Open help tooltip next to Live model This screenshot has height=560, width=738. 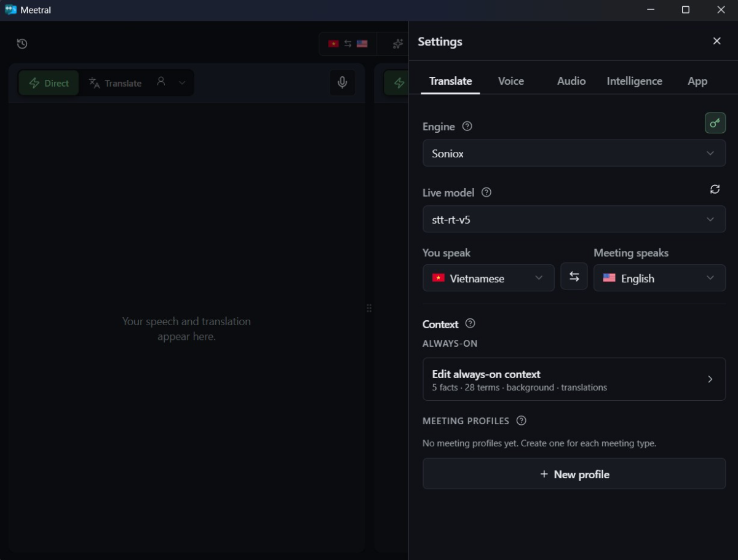point(486,192)
